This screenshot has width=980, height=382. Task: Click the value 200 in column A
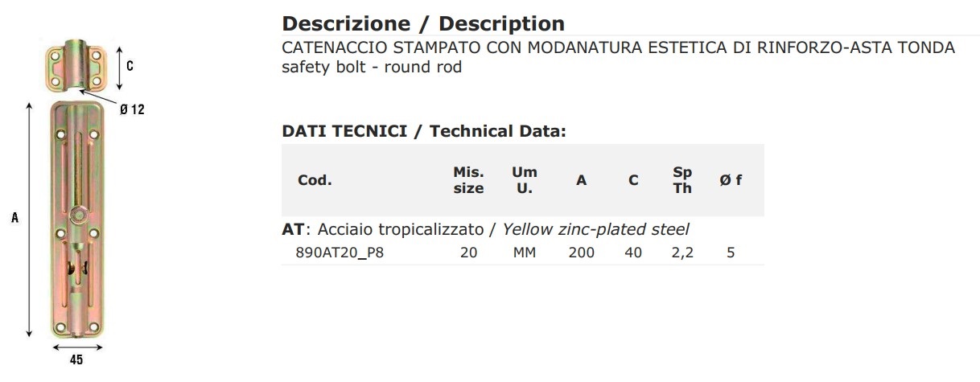581,253
